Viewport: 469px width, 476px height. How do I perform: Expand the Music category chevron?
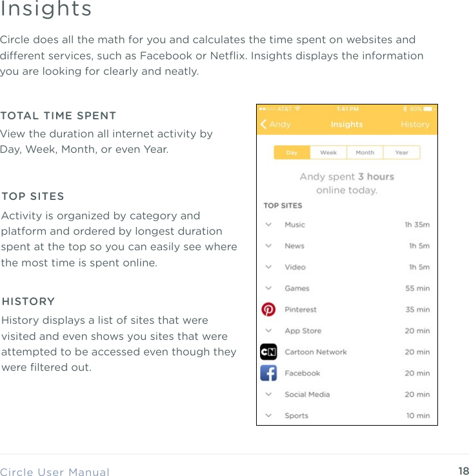pos(269,225)
